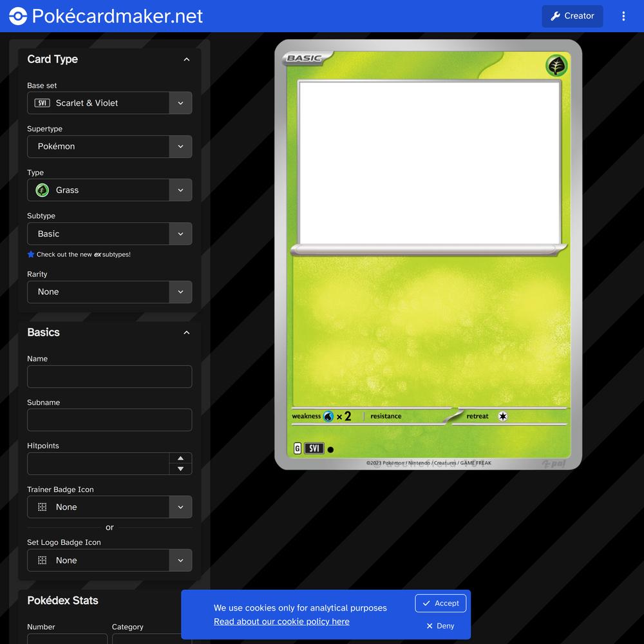Click the Pokéball logo icon in the header
This screenshot has height=644, width=644.
[x=18, y=16]
